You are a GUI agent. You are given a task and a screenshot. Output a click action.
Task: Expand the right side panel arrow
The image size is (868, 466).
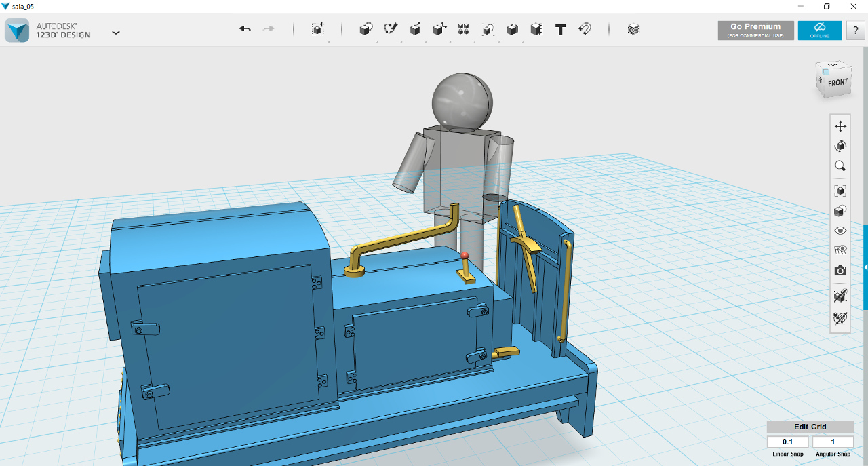(865, 267)
